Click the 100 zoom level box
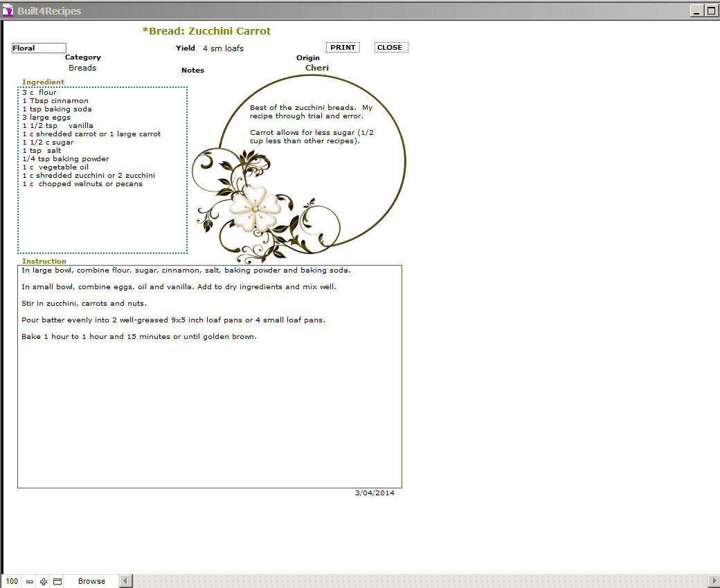Viewport: 720px width, 588px height. tap(12, 582)
